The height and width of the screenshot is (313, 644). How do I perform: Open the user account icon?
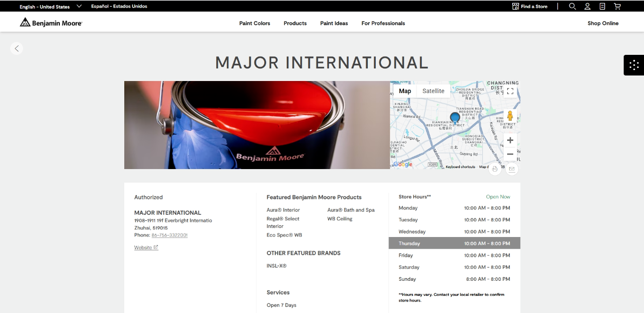pyautogui.click(x=587, y=7)
